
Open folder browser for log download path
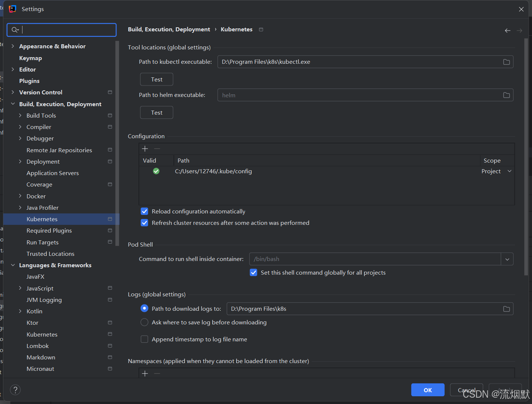click(506, 309)
